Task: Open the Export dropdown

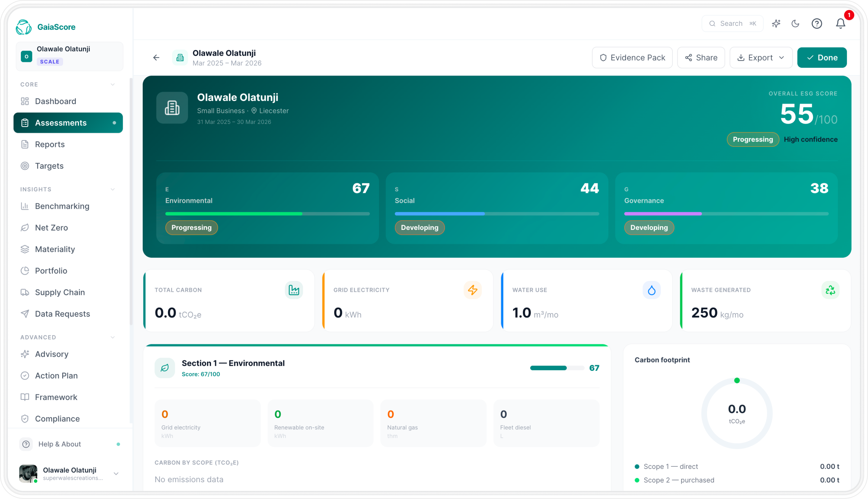Action: coord(761,58)
